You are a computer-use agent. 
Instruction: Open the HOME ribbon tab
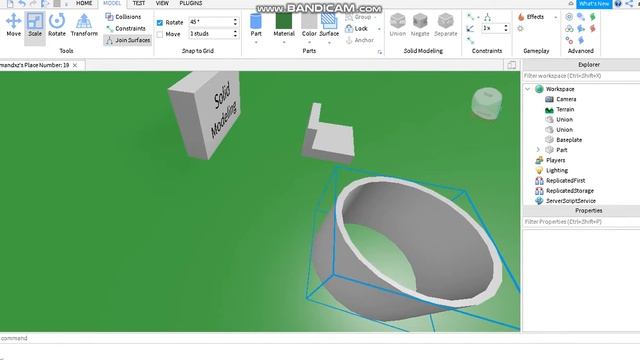pyautogui.click(x=84, y=3)
